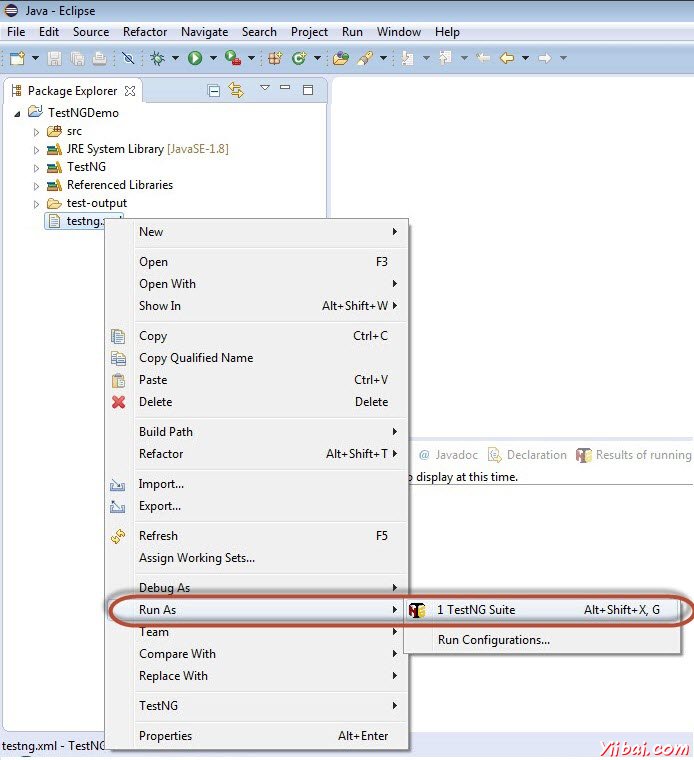The image size is (694, 760).
Task: Toggle Link with Editor in Package Explorer
Action: (236, 90)
